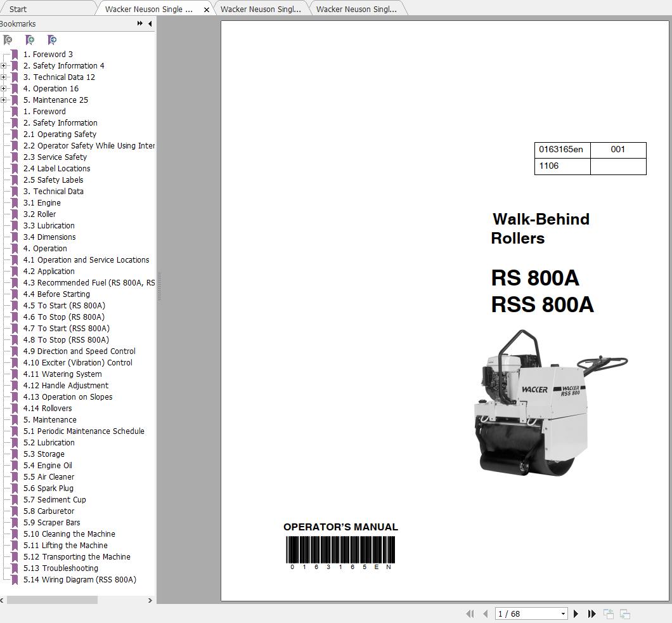
Task: Open bookmark 2.3 Service Safety
Action: pos(55,157)
